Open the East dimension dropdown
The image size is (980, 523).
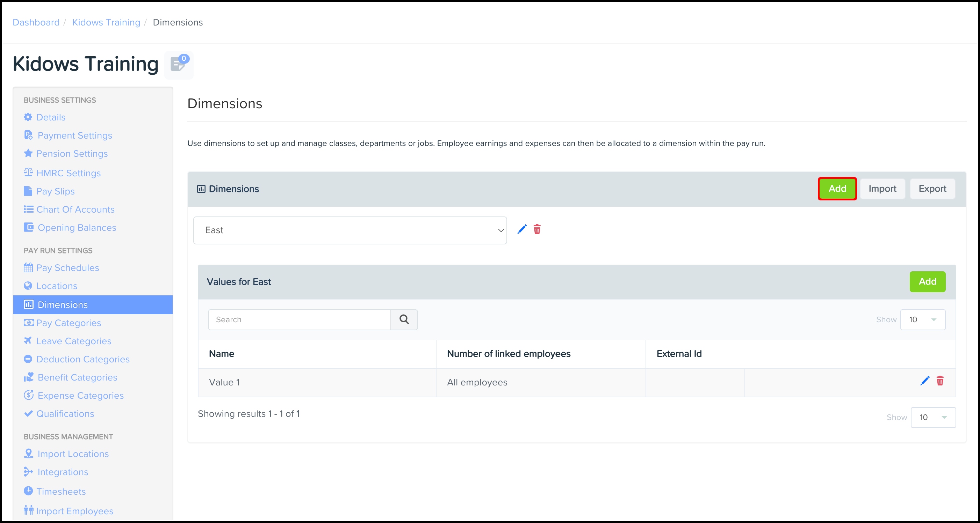pos(350,230)
